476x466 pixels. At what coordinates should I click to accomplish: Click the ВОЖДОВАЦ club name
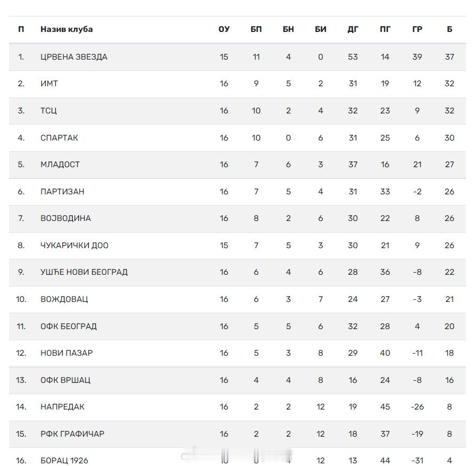point(64,299)
